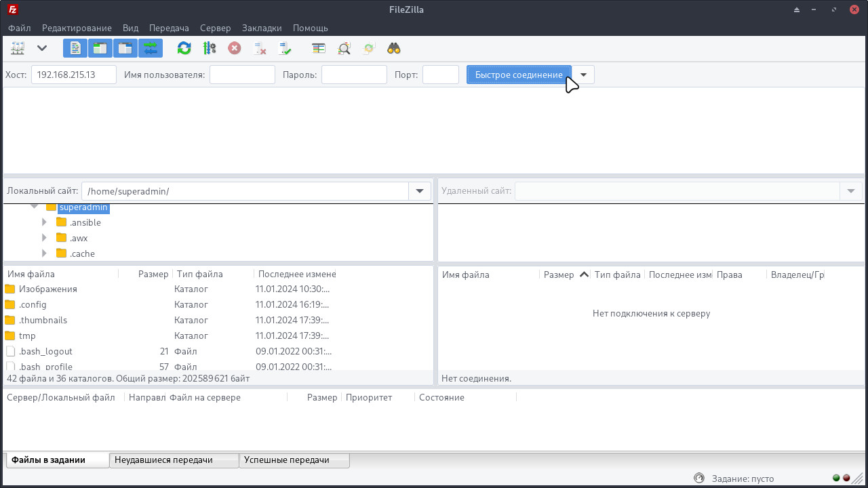Open the Локальный сайт path dropdown
The width and height of the screenshot is (868, 488).
click(x=420, y=191)
